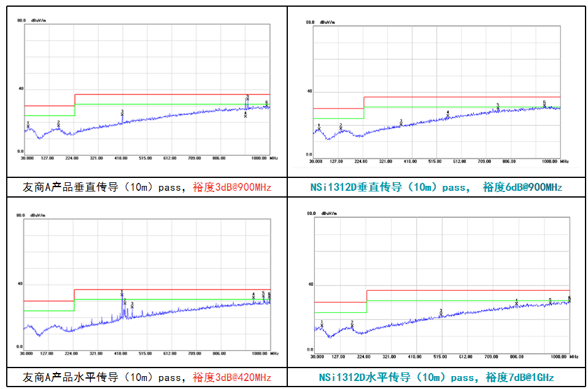Click the 40 y-axis label on bottom-right chart
This screenshot has width=588, height=389.
(310, 285)
